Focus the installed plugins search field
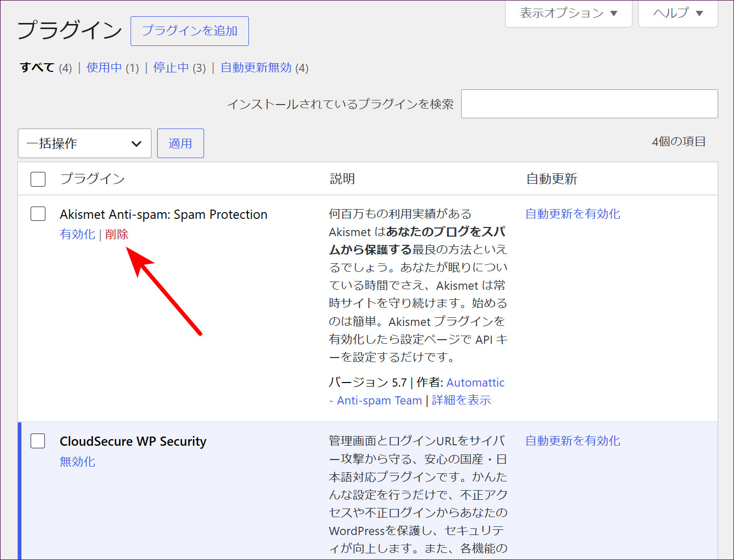The image size is (734, 560). [589, 104]
